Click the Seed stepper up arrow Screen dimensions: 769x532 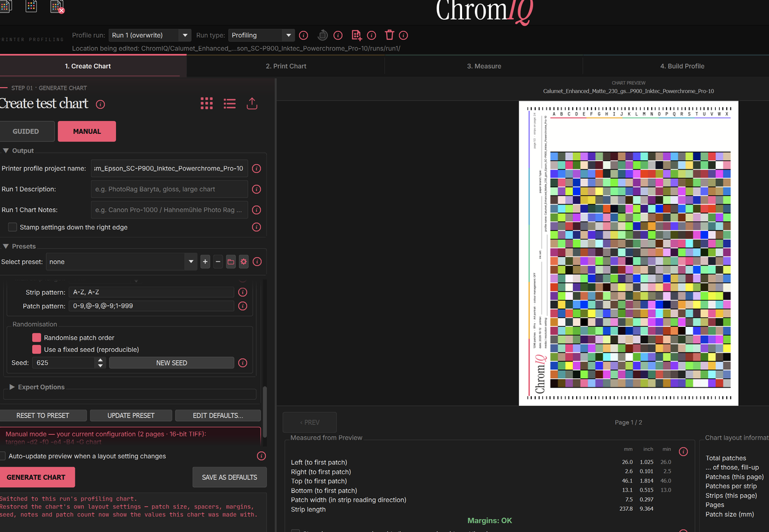point(100,360)
